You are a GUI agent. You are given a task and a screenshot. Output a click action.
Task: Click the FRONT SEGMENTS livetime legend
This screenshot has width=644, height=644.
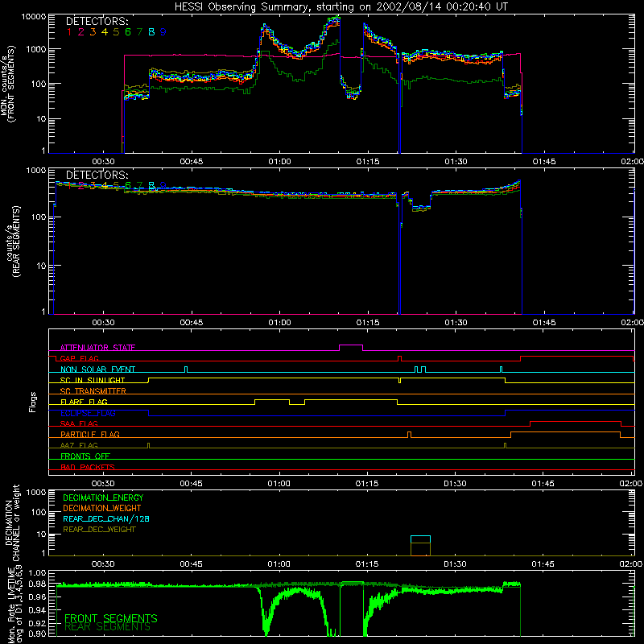tap(111, 618)
